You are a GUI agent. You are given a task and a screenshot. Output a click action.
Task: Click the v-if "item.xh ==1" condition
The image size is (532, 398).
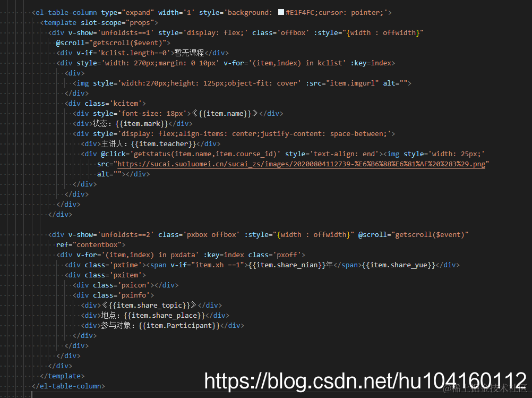coord(207,265)
